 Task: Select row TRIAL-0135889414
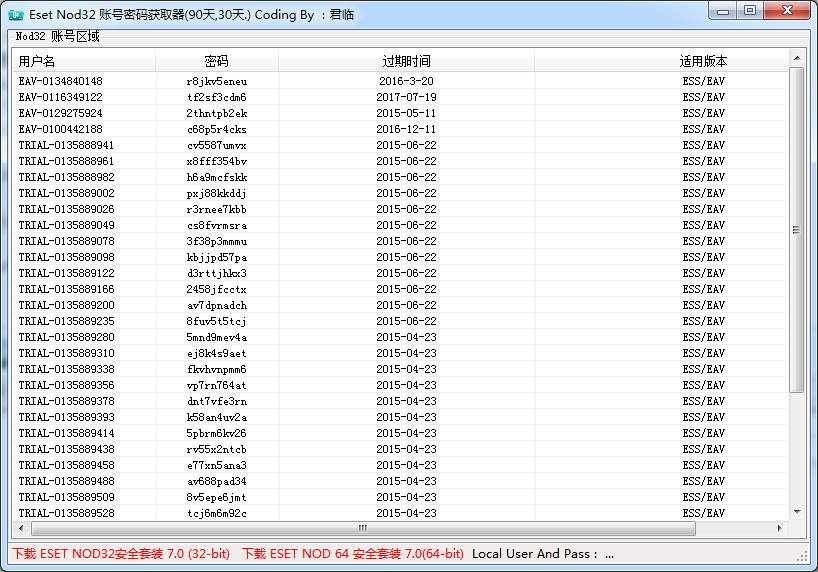pyautogui.click(x=401, y=433)
